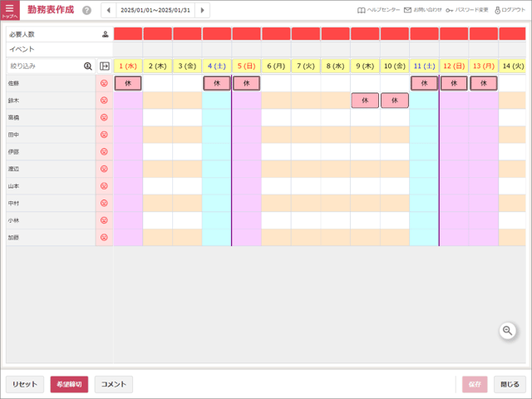
Task: Select the 12 (日) date header
Action: click(x=454, y=66)
